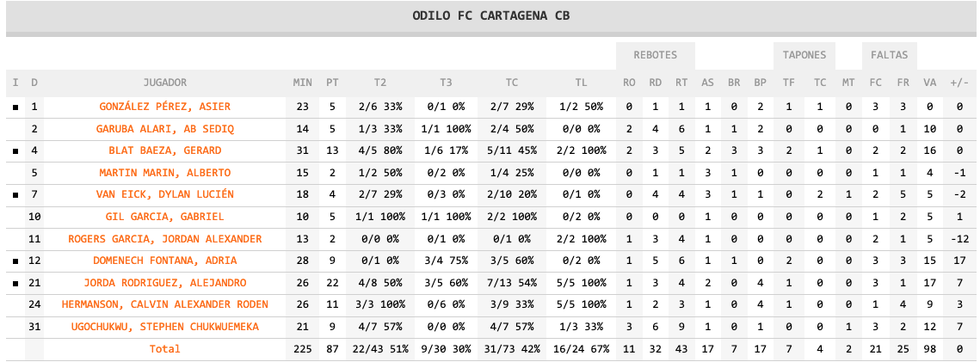980x362 pixels.
Task: Open Domenech Fontana, Adria profile
Action: 165,261
